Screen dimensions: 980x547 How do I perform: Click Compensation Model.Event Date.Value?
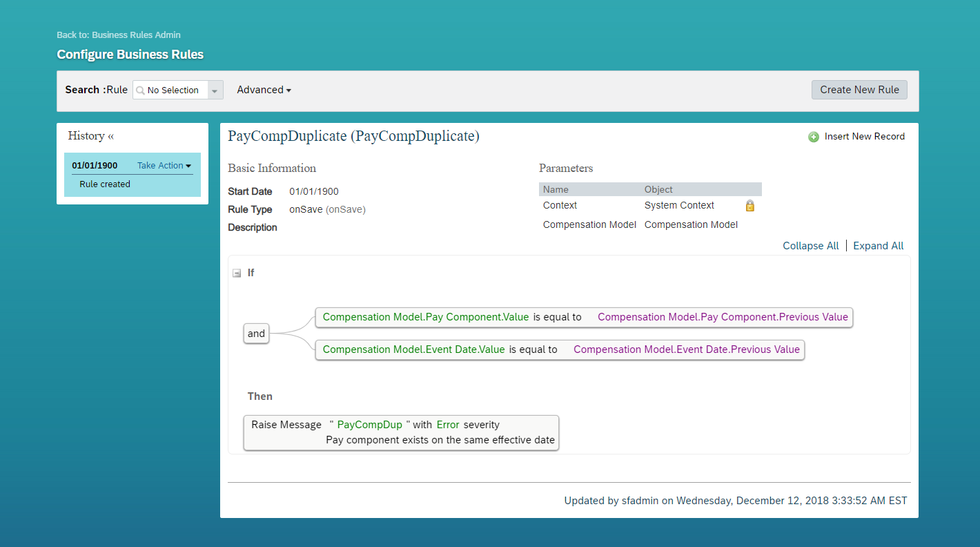[x=414, y=349]
